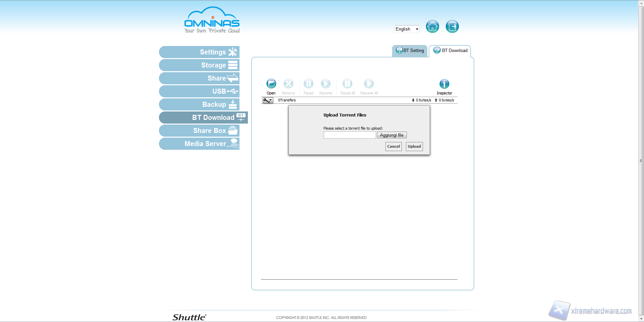The height and width of the screenshot is (322, 644).
Task: Click the page scrollbar down arrow
Action: [641, 319]
